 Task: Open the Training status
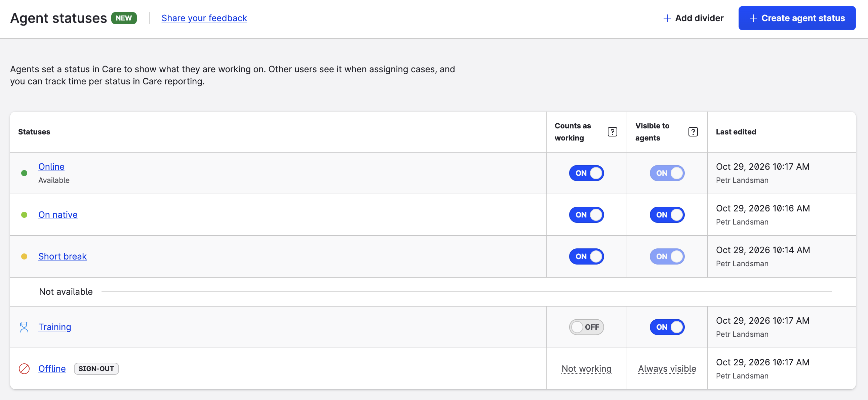tap(54, 327)
